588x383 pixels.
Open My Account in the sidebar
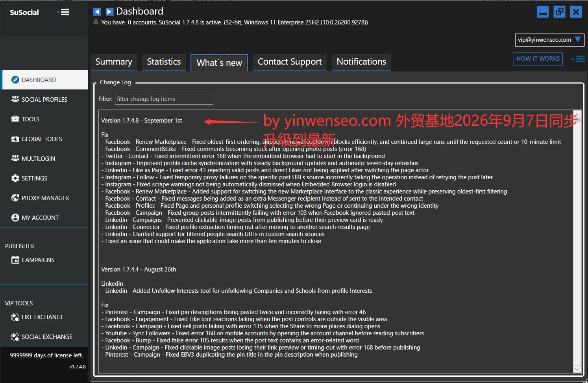pos(44,218)
